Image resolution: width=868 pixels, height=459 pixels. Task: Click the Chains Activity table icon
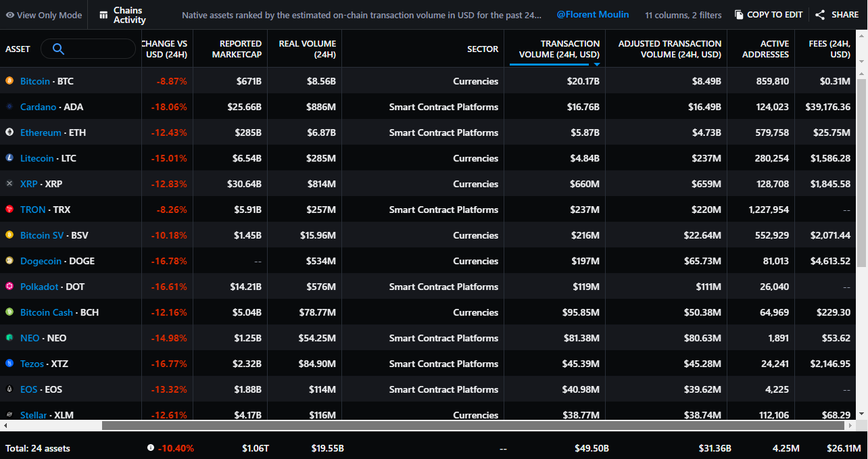[103, 15]
